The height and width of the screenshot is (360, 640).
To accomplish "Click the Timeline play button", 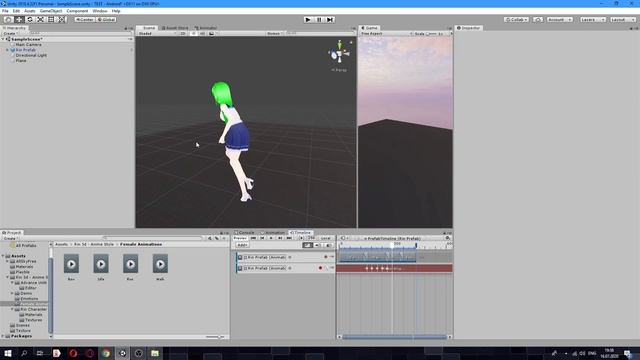I will click(x=271, y=238).
